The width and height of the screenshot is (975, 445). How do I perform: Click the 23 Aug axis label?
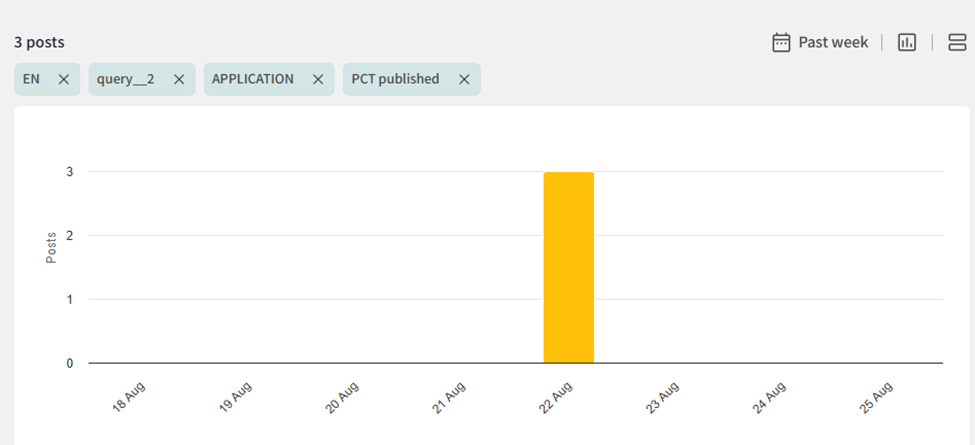coord(663,397)
